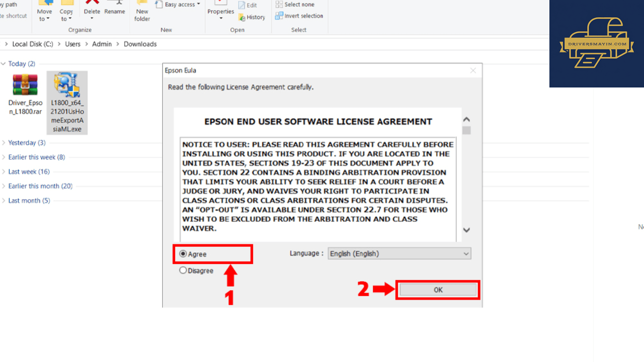This screenshot has width=644, height=362.
Task: Go to Users in the address bar
Action: 72,44
